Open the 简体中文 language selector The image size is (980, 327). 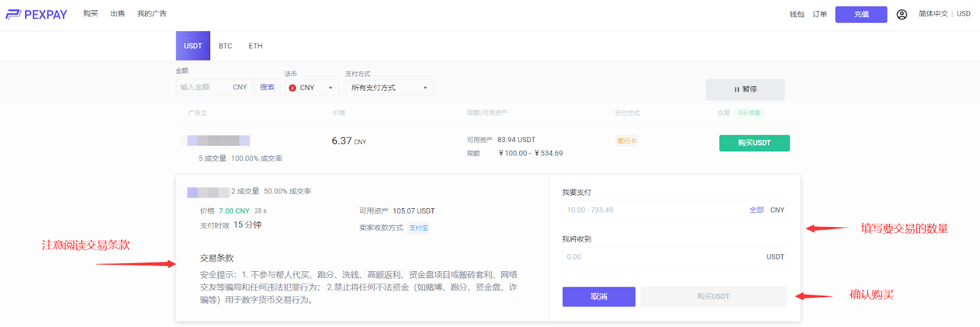coord(933,13)
